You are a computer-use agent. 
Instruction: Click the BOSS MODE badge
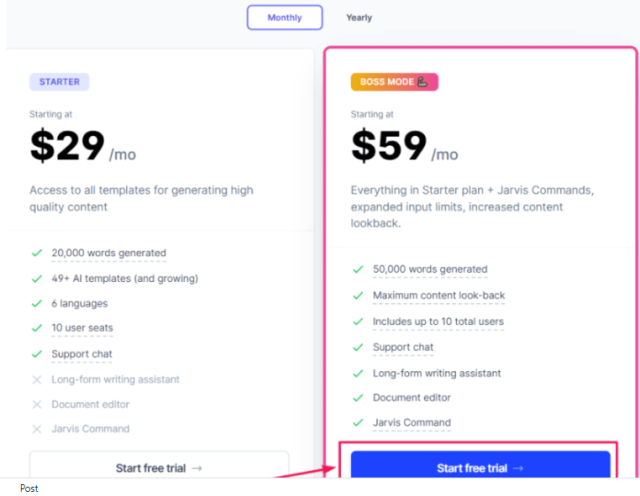pos(394,82)
